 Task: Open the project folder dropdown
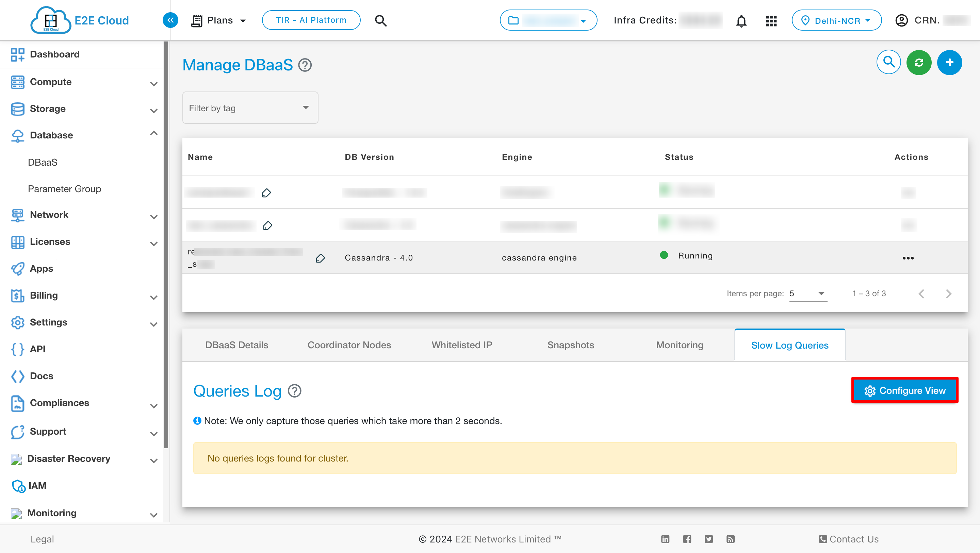[x=548, y=20]
